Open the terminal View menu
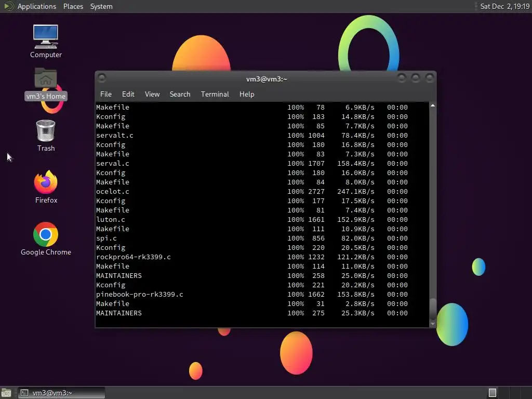532x399 pixels. [x=152, y=95]
